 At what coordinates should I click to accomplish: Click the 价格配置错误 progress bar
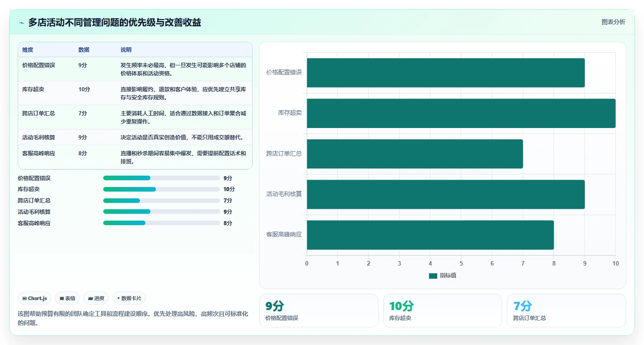click(x=161, y=178)
